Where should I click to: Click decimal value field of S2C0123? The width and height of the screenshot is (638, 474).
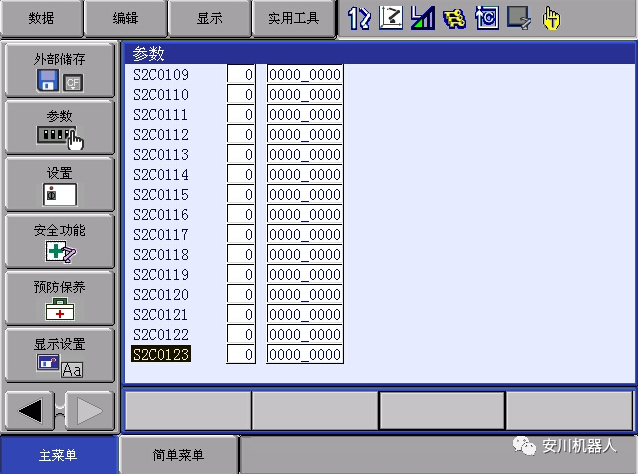(241, 354)
